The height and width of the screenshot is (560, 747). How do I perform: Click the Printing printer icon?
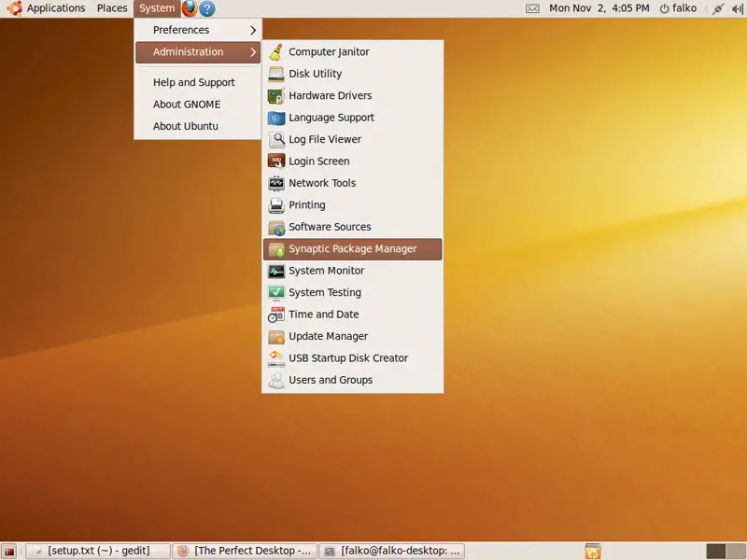(x=275, y=205)
